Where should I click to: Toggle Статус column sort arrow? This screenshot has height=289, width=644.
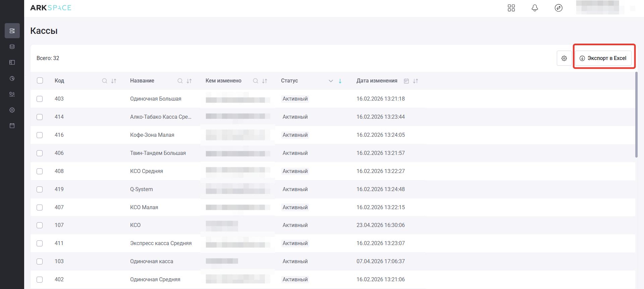coord(340,81)
